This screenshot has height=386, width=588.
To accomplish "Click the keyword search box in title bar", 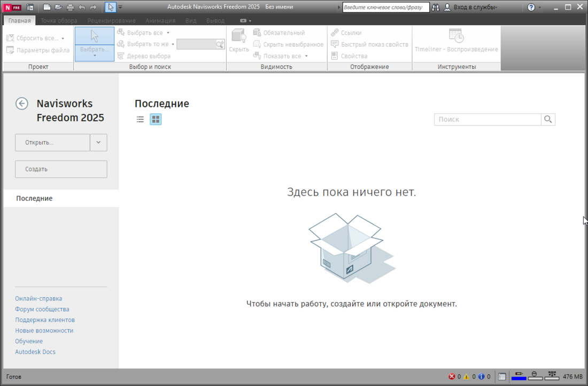I will [x=385, y=7].
